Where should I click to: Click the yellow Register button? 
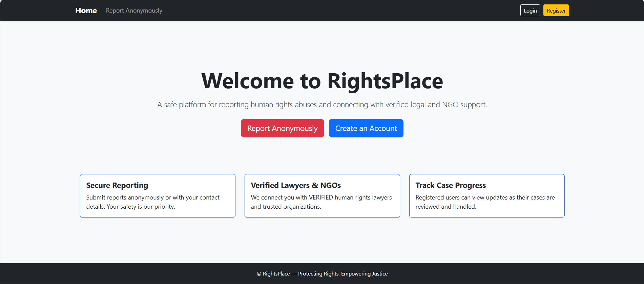click(x=556, y=11)
